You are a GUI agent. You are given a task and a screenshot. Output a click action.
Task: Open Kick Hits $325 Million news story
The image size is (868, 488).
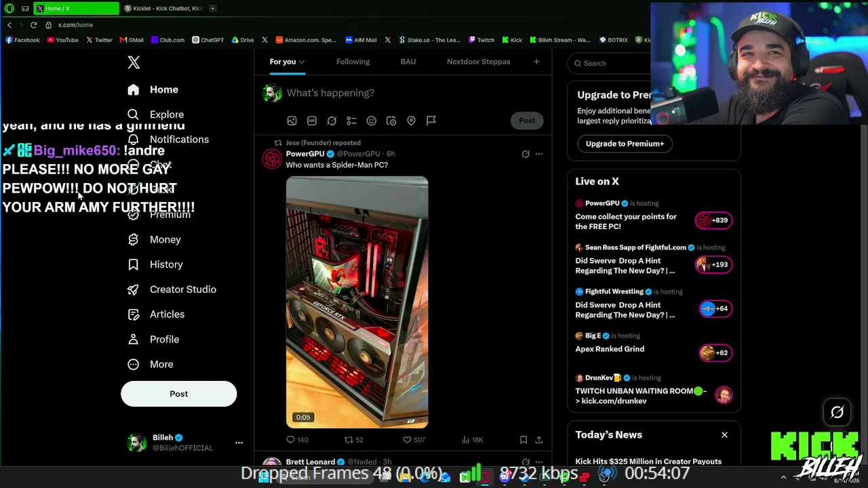(x=648, y=462)
